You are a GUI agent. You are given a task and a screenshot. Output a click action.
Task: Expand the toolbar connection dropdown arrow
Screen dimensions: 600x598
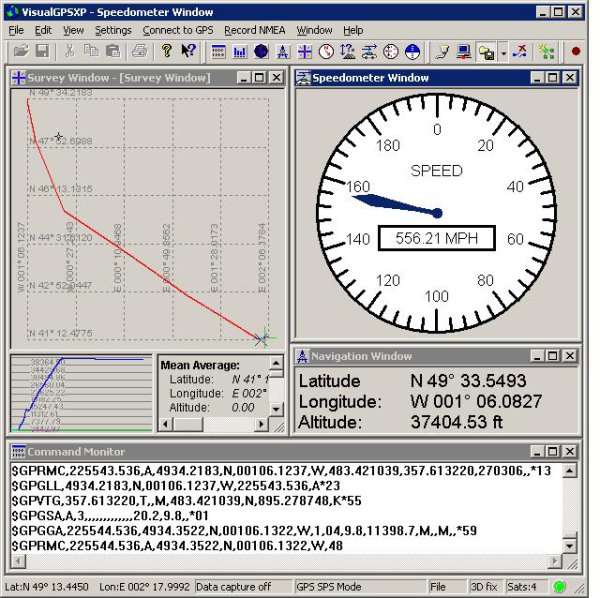coord(503,51)
